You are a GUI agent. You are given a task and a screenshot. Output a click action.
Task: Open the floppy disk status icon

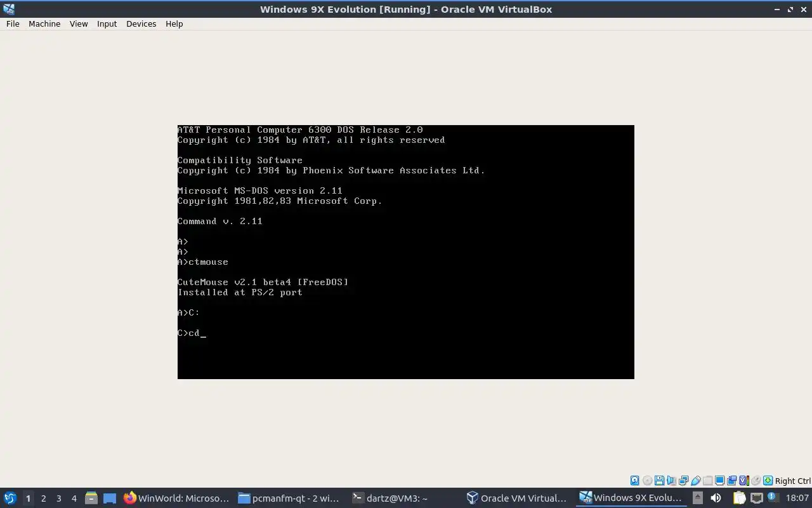coord(659,481)
